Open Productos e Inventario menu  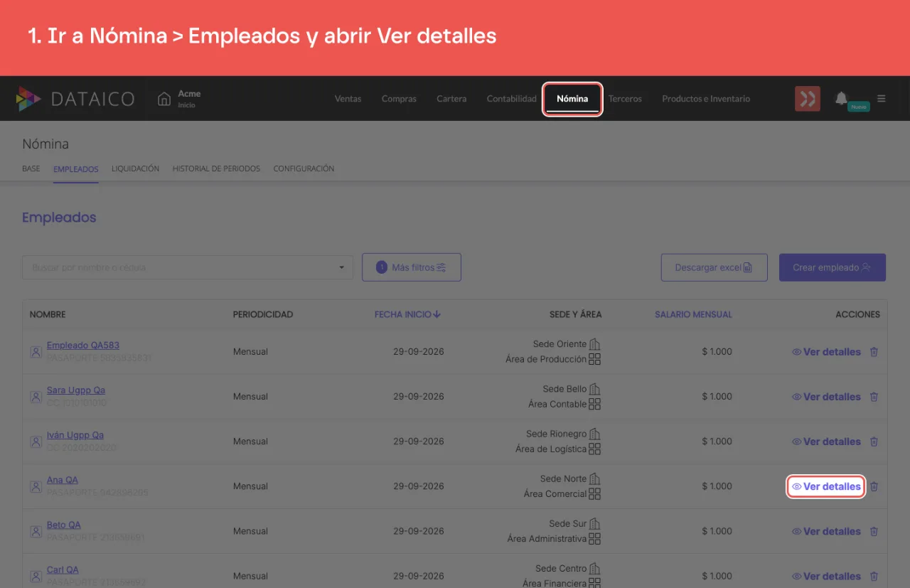[706, 99]
